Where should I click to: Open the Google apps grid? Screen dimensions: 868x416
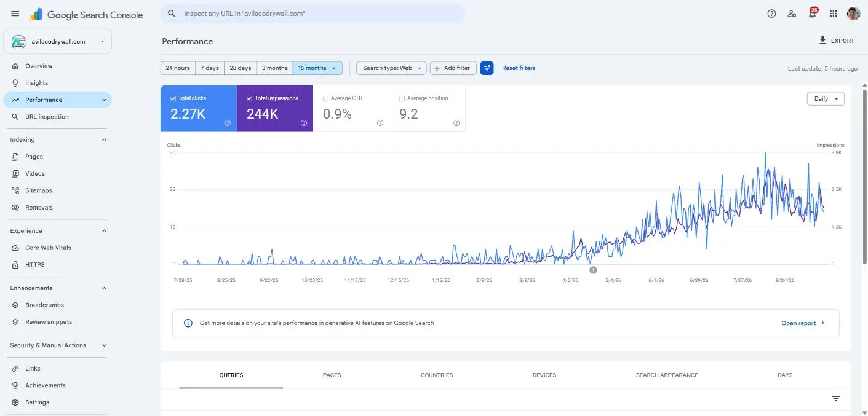pos(834,14)
